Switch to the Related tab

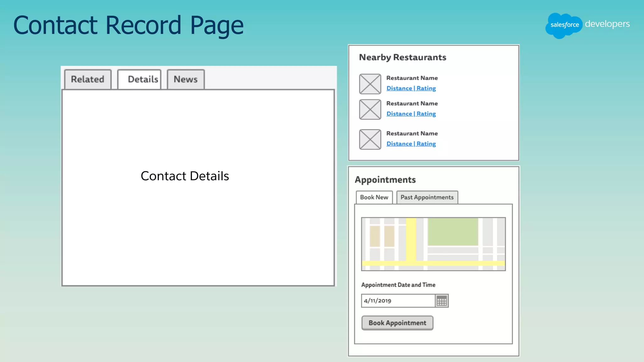click(88, 79)
